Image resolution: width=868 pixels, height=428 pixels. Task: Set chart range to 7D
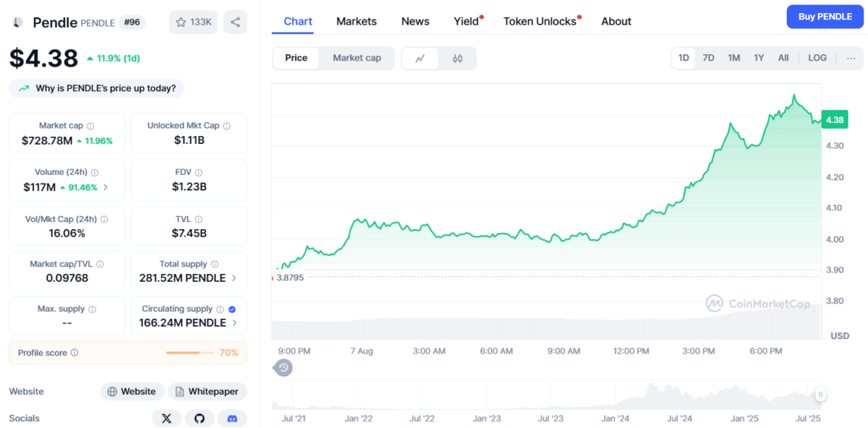coord(708,58)
